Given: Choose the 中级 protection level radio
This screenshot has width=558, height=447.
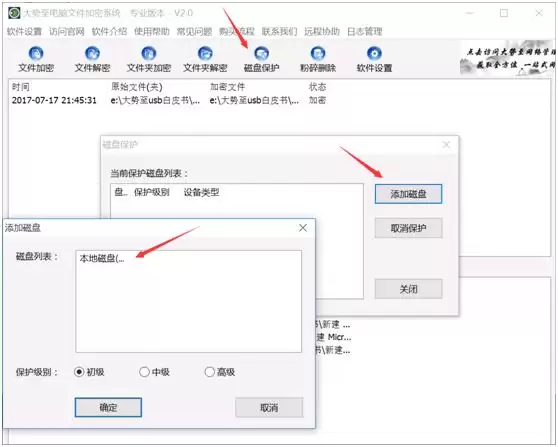Looking at the screenshot, I should coord(154,372).
